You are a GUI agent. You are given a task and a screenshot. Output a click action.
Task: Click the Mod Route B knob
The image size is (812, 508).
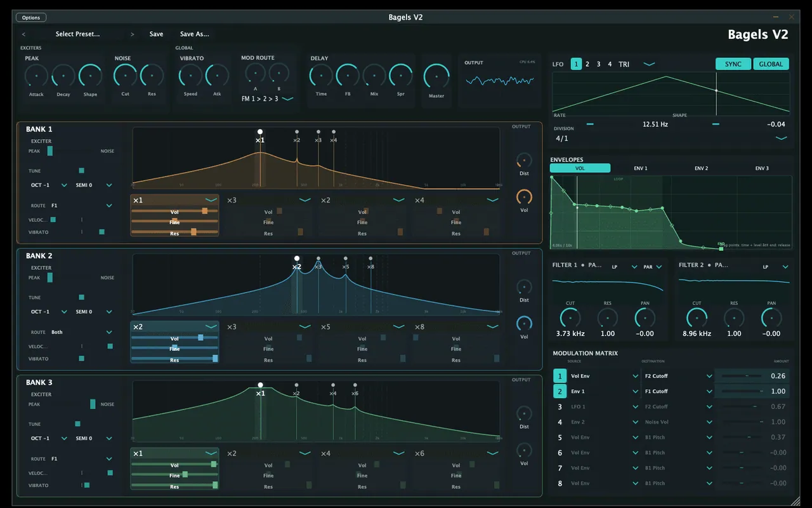(x=278, y=74)
